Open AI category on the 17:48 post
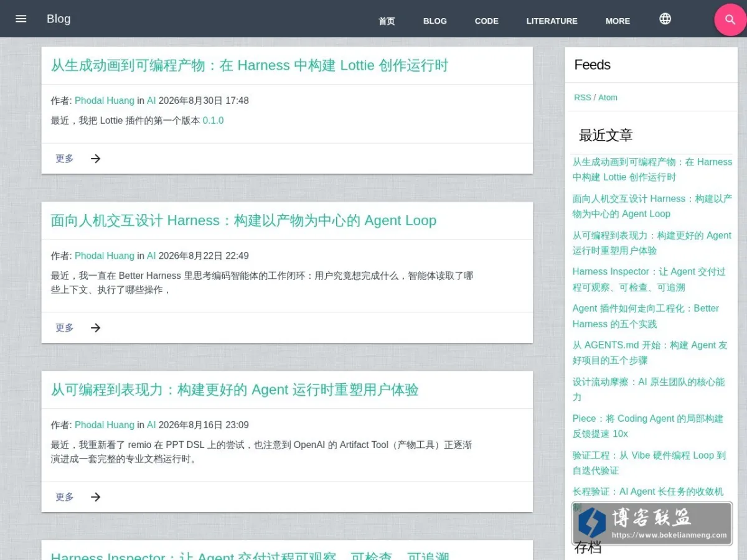This screenshot has height=560, width=747. [151, 101]
